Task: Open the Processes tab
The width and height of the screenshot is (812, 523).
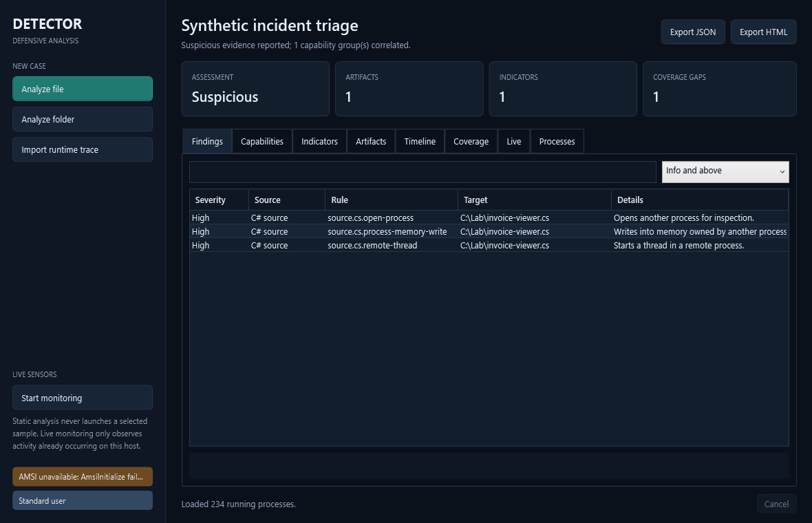Action: pyautogui.click(x=557, y=141)
